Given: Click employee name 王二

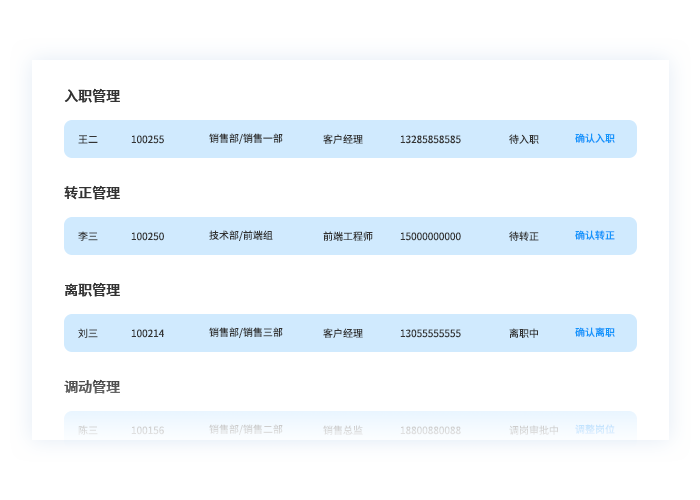Looking at the screenshot, I should coord(88,139).
